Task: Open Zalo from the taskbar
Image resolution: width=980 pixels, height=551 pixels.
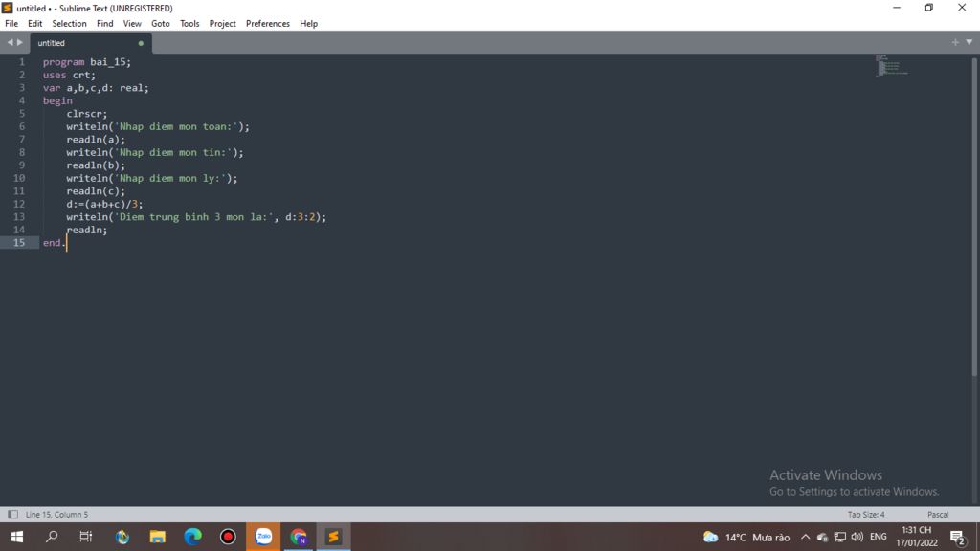Action: point(263,537)
